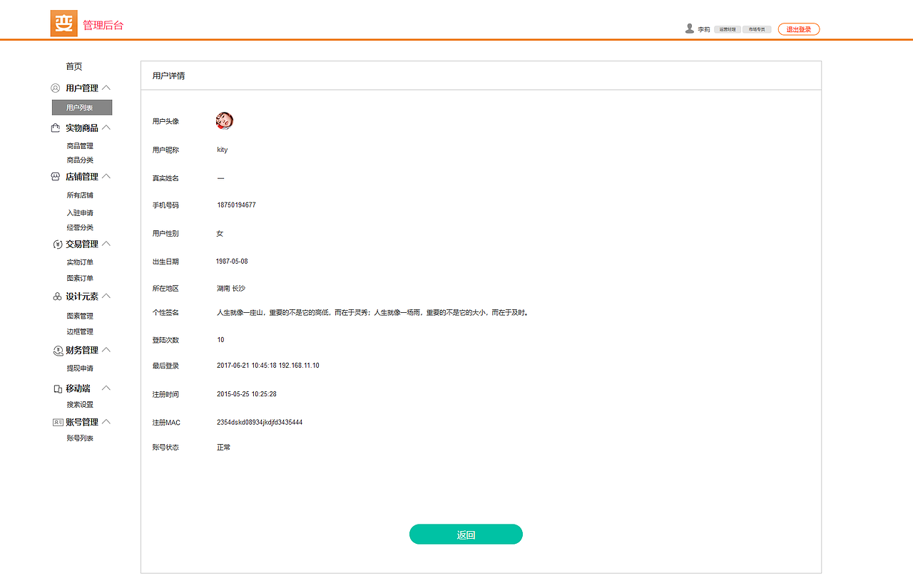The image size is (913, 588).
Task: Open 商品分类 in sidebar
Action: pyautogui.click(x=80, y=160)
